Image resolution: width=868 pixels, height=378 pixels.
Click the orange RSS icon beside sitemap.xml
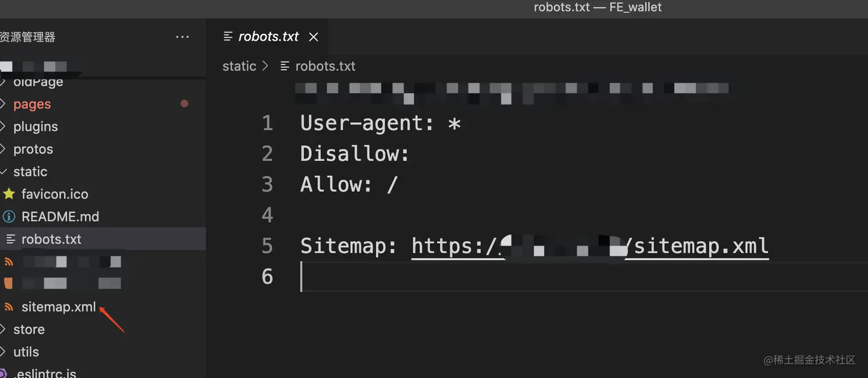pos(9,307)
